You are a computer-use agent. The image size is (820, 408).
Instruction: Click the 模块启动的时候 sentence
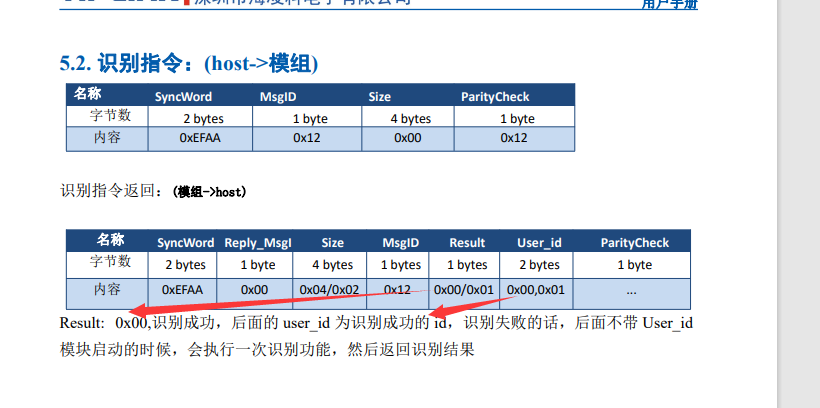pos(267,349)
